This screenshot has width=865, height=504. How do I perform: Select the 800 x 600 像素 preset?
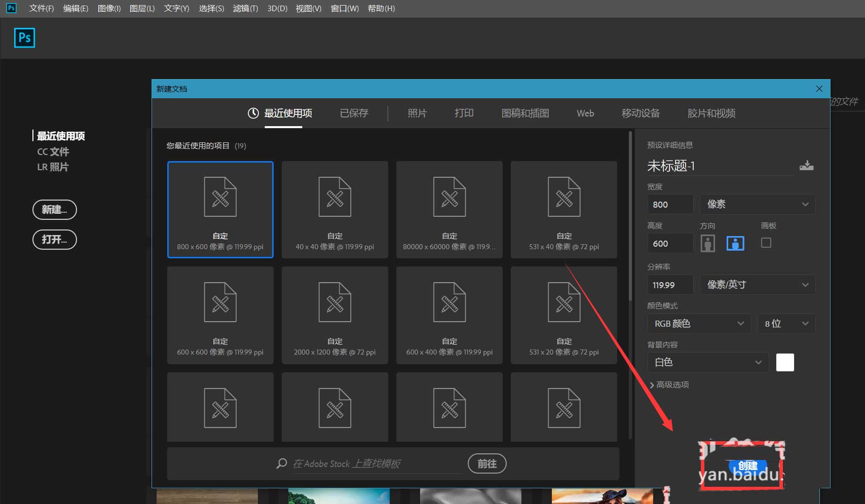coord(220,210)
